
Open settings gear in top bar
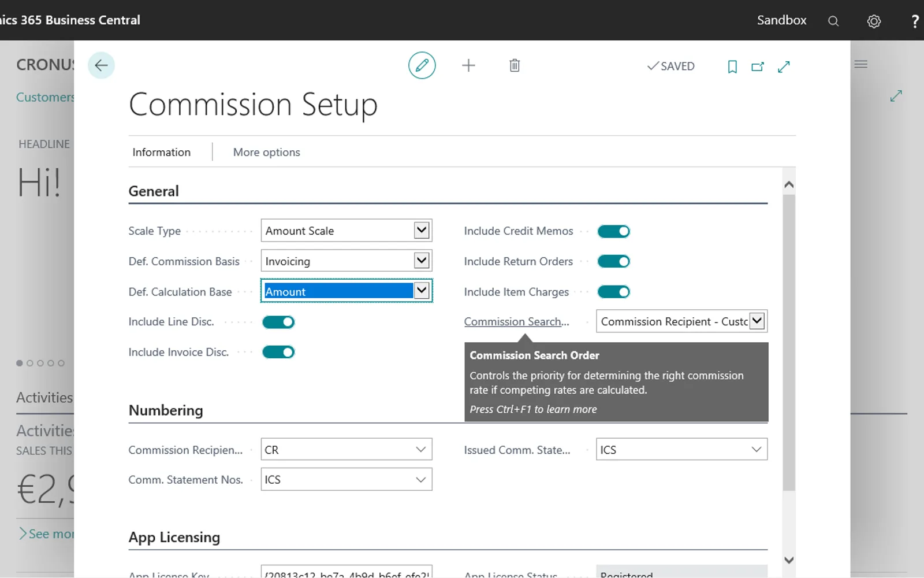(x=874, y=21)
